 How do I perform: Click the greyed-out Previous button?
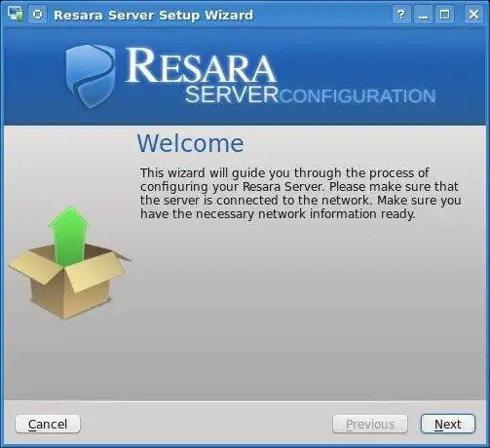click(370, 424)
